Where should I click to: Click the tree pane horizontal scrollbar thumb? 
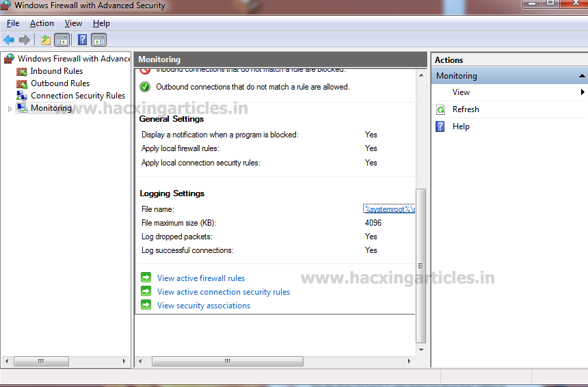(41, 361)
